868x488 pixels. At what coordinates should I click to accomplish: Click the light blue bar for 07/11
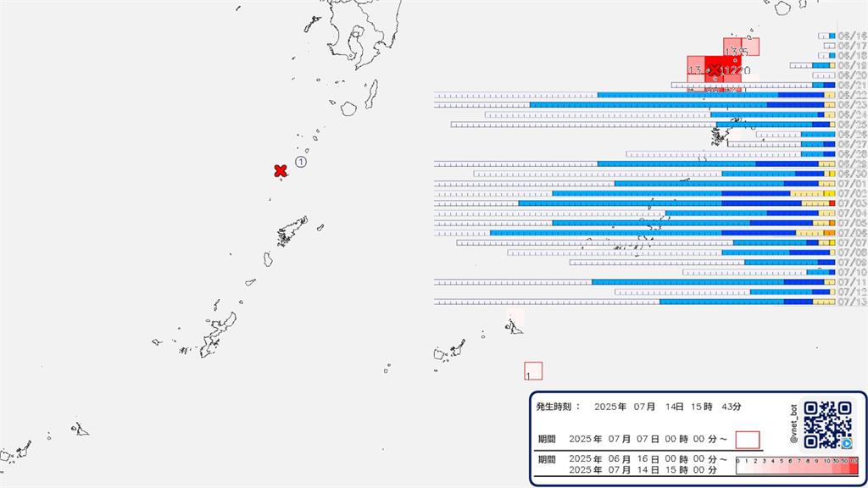pyautogui.click(x=688, y=282)
